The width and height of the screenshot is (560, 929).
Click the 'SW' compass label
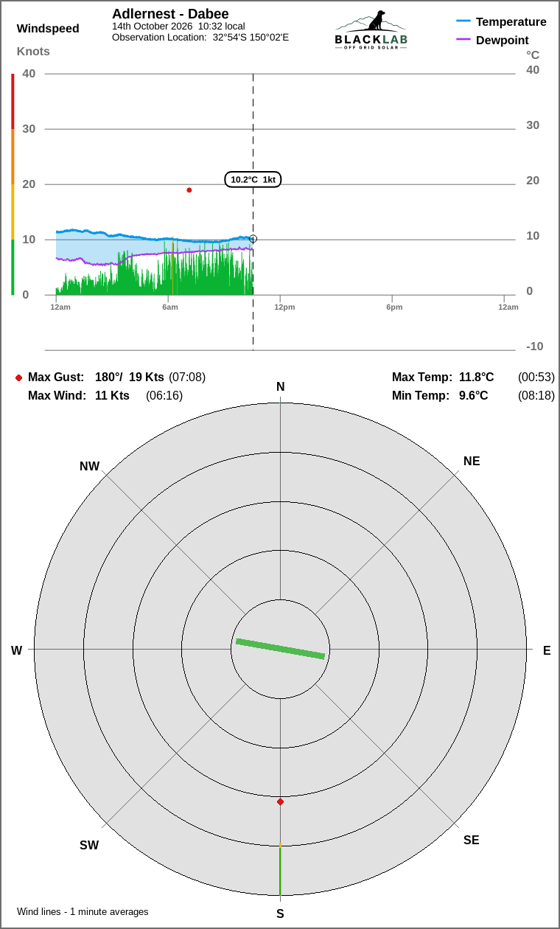[89, 846]
